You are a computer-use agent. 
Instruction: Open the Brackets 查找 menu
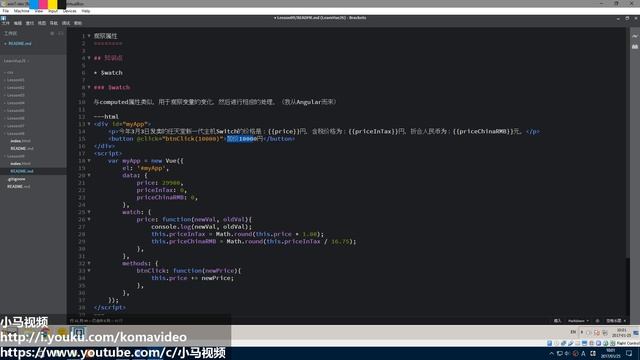point(30,23)
